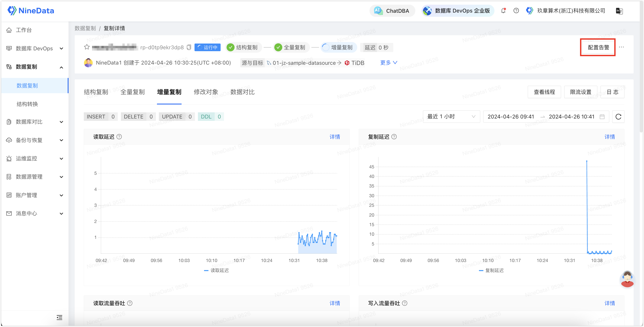Click the 配置告警 button
The width and height of the screenshot is (644, 327).
point(598,47)
